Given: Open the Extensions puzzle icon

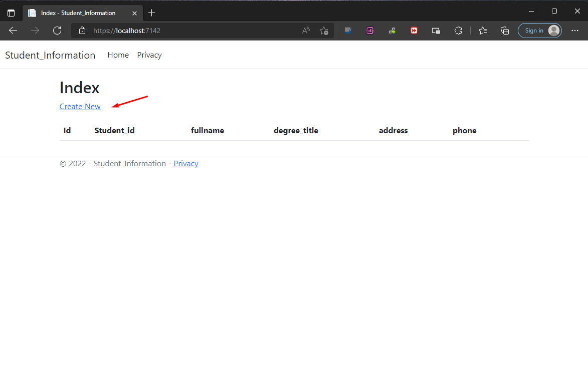Looking at the screenshot, I should 458,31.
